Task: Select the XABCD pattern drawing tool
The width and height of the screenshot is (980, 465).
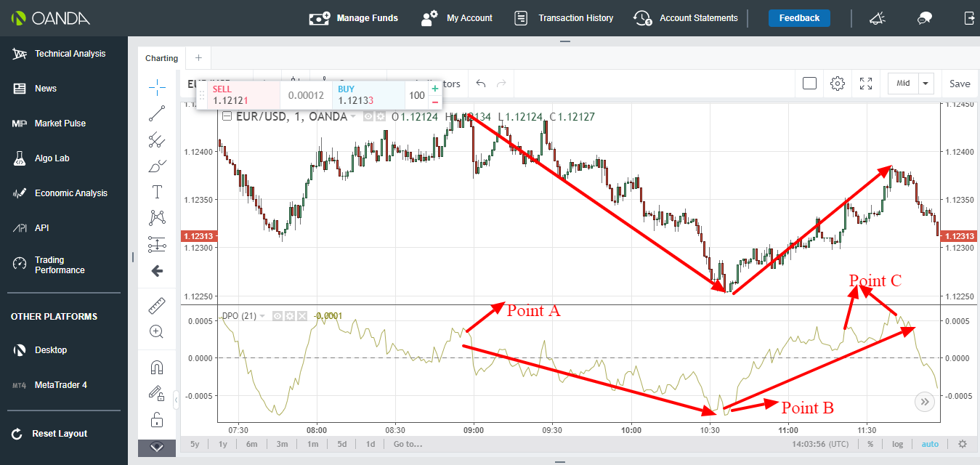Action: coord(157,217)
